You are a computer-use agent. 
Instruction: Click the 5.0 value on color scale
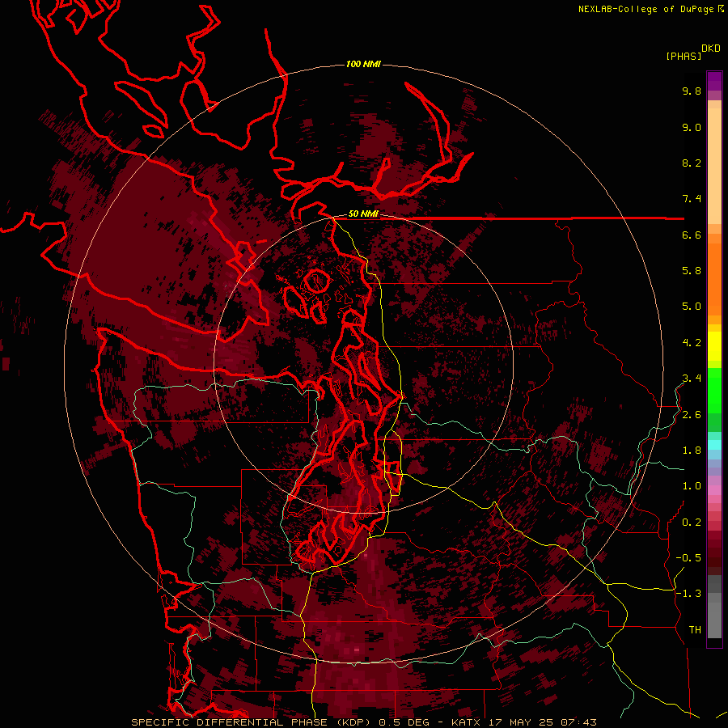point(692,307)
